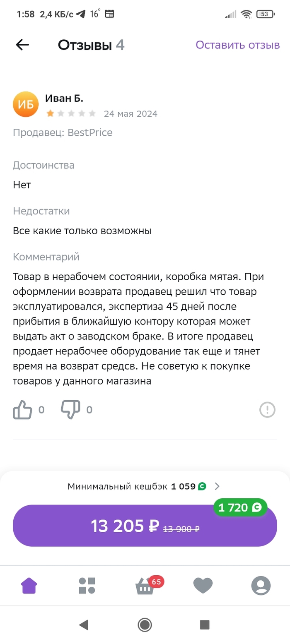Tap the one-star rating row
Screen dimensions: 290x644
pos(71,113)
